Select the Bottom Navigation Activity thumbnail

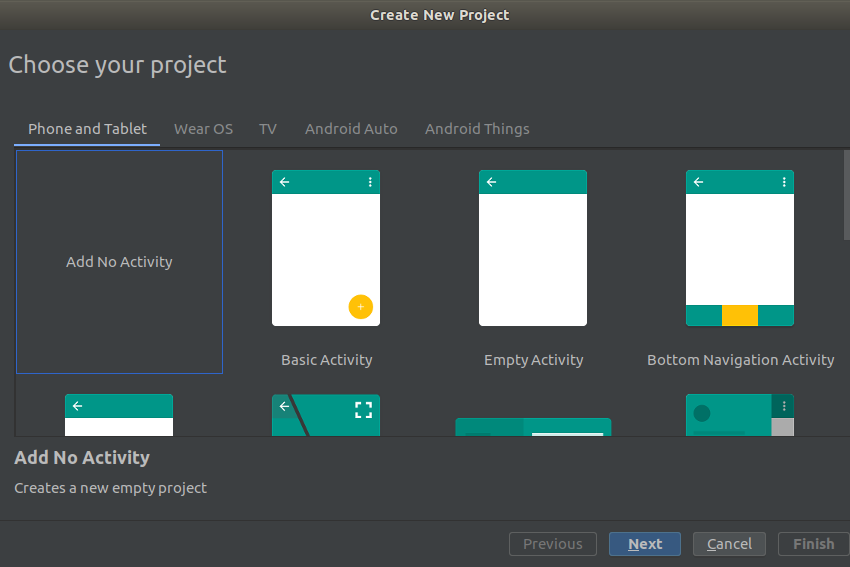click(x=740, y=248)
